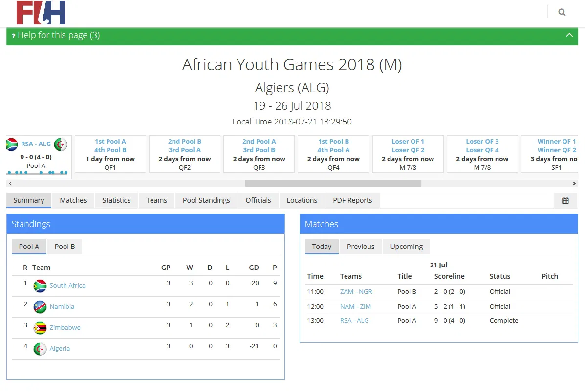The image size is (585, 392).
Task: Click the Zimbabwe flag icon
Action: (40, 328)
